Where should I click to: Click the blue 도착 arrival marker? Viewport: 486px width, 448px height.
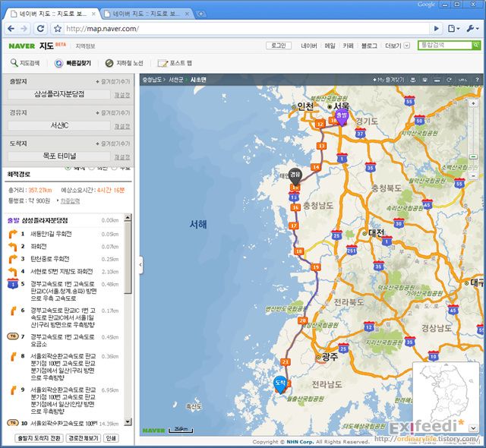[x=280, y=384]
